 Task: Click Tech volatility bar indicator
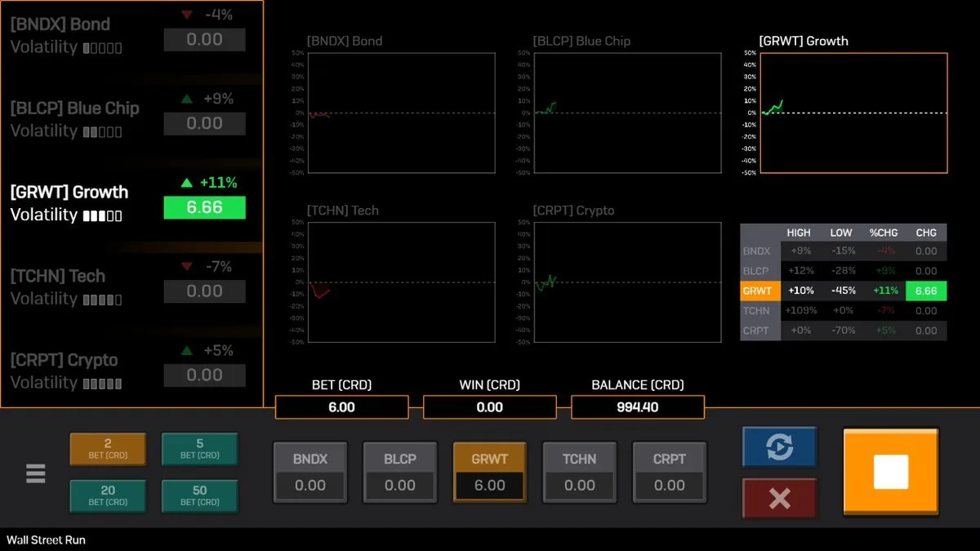[x=102, y=300]
